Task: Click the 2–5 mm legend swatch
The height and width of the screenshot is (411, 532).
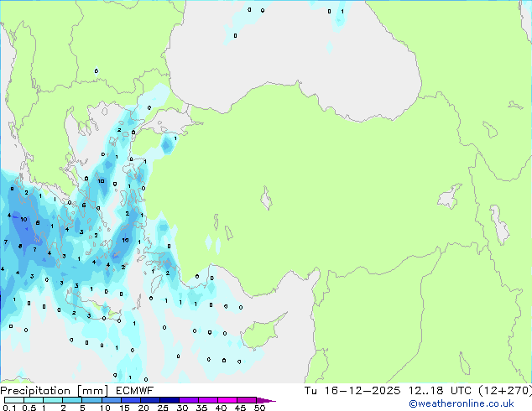Action: pos(72,400)
